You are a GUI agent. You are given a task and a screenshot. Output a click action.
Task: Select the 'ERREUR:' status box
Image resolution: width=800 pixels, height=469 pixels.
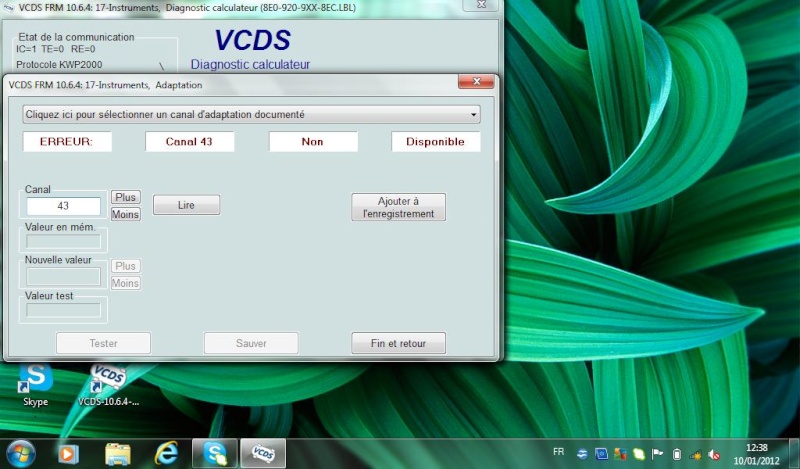pyautogui.click(x=67, y=142)
